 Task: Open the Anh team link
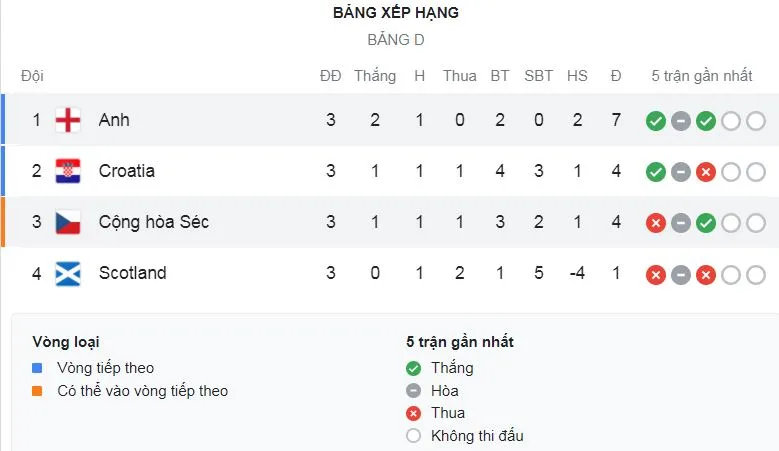coord(114,120)
